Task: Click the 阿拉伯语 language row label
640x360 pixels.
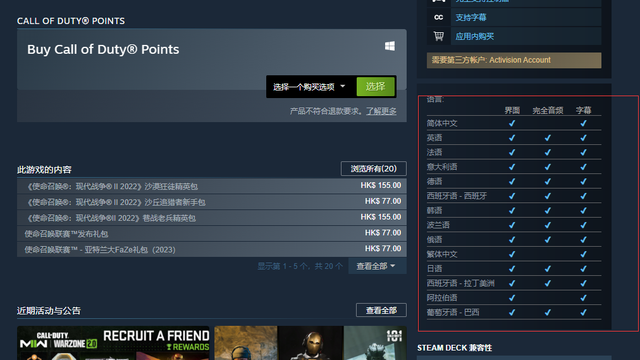Action: pyautogui.click(x=442, y=298)
